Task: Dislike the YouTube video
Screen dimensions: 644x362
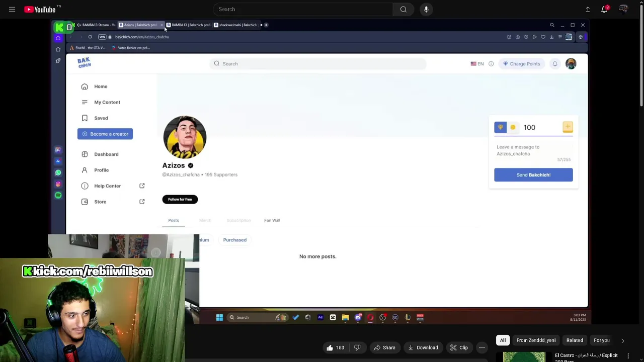Action: click(357, 347)
